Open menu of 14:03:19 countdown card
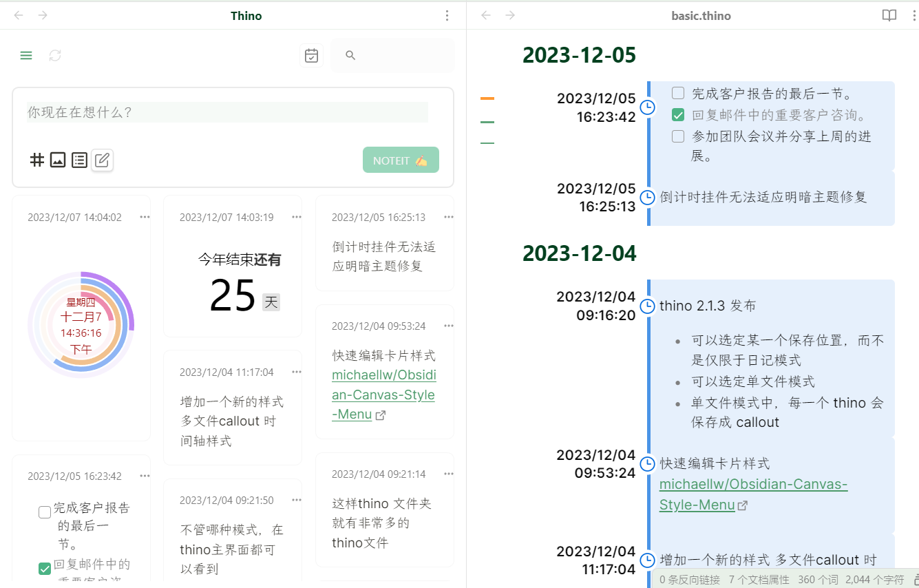Screen dimensions: 919x588 297,217
